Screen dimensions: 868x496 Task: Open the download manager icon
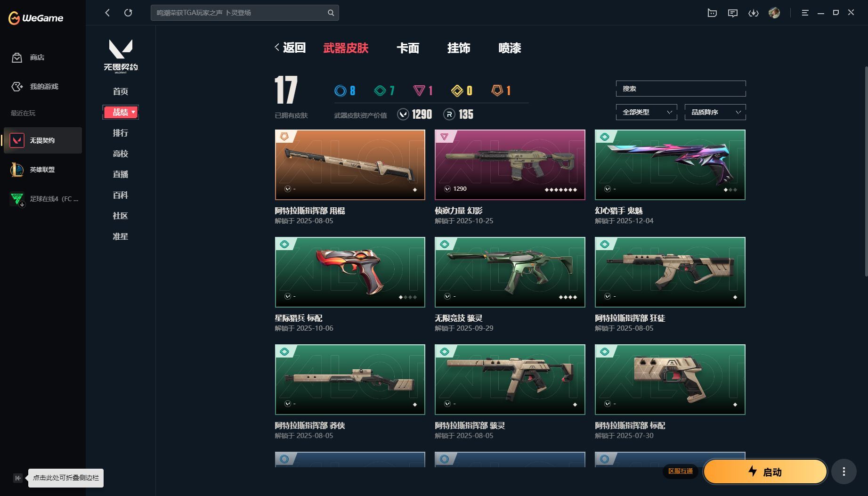click(754, 13)
